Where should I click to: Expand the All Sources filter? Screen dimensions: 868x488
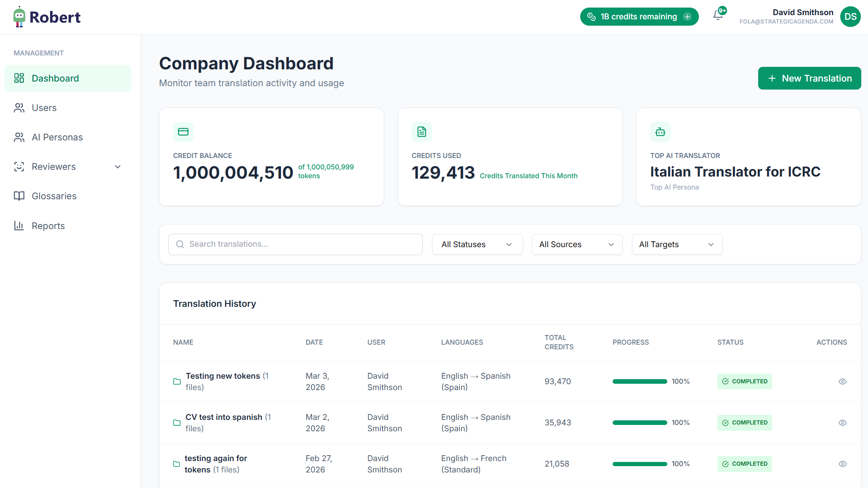coord(577,244)
